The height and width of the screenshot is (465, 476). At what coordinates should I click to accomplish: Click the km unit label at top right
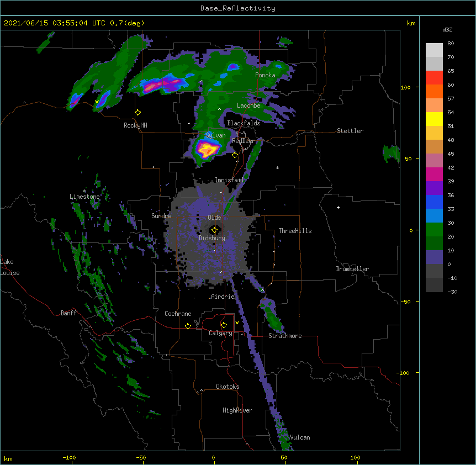(x=411, y=23)
